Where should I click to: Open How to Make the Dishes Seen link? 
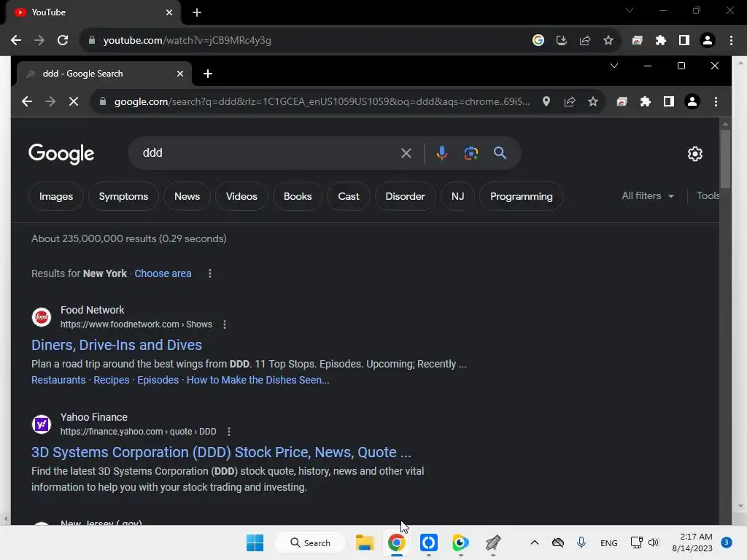[258, 380]
